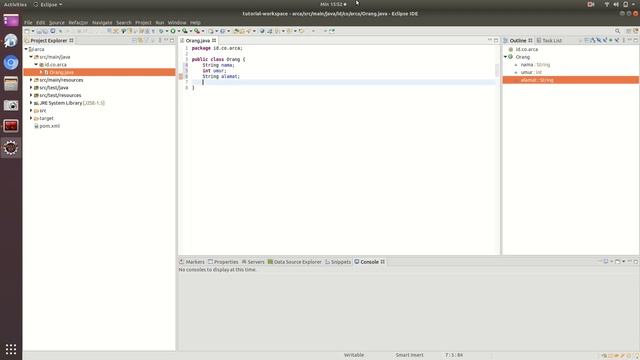
Task: Click the Save All toolbar icon
Action: coord(45,31)
